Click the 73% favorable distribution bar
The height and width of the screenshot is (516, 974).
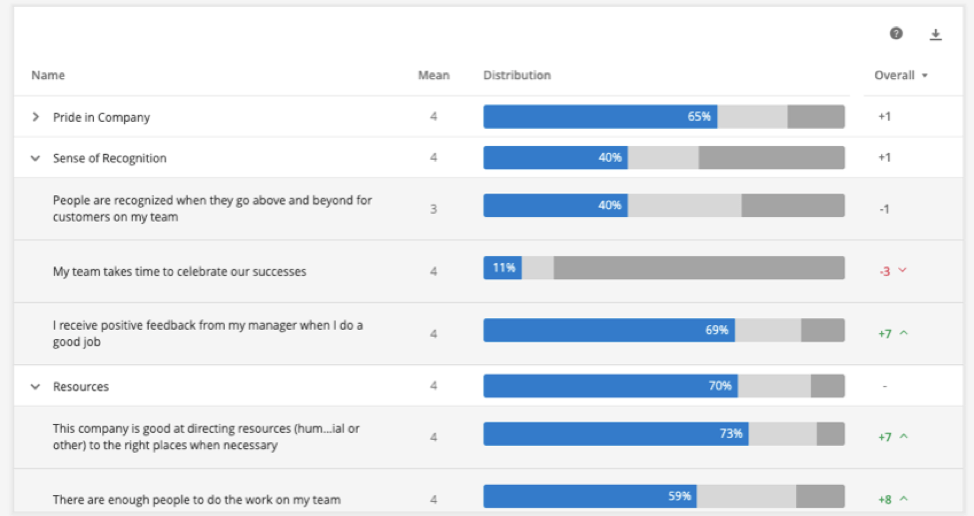615,434
